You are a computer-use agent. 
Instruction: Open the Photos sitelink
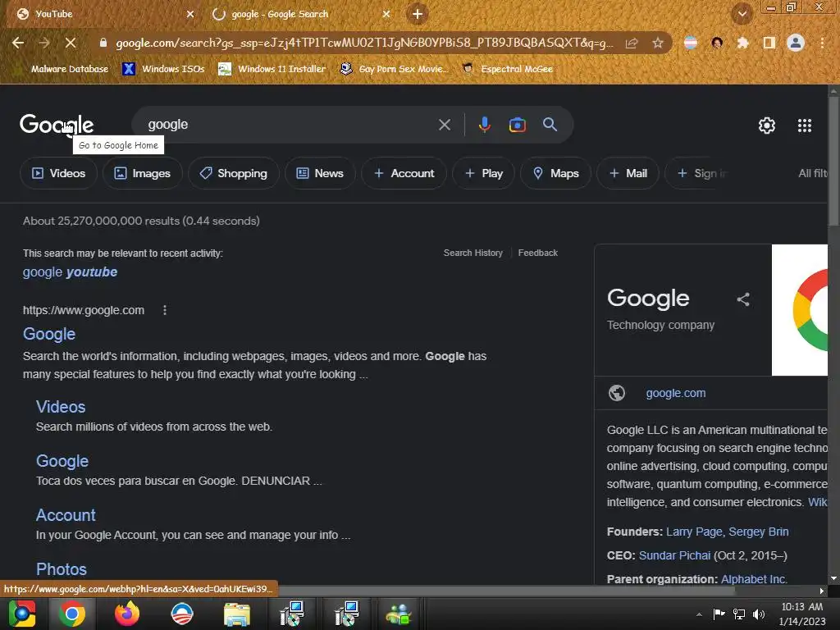(61, 569)
